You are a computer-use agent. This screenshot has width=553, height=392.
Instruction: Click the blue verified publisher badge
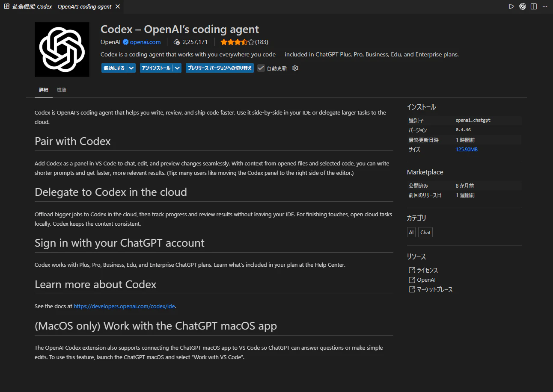point(126,42)
